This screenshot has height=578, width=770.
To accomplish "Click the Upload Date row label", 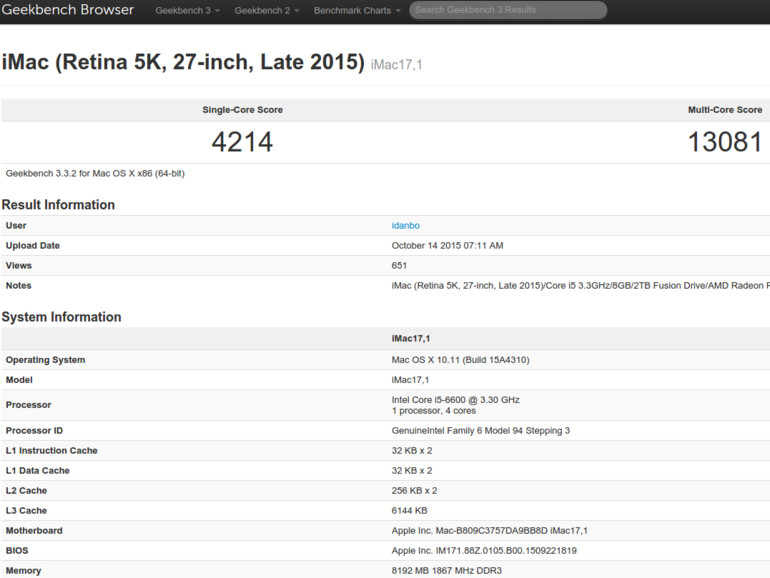I will pos(32,246).
